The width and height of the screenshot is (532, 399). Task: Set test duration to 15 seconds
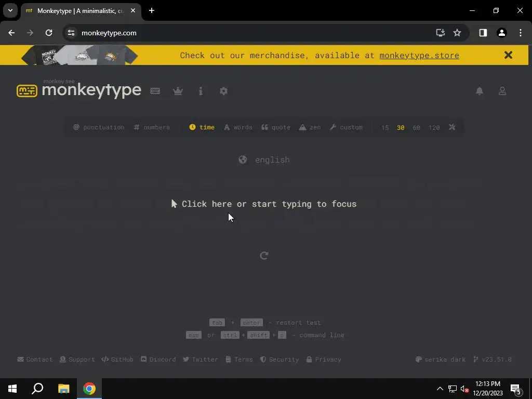coord(385,128)
